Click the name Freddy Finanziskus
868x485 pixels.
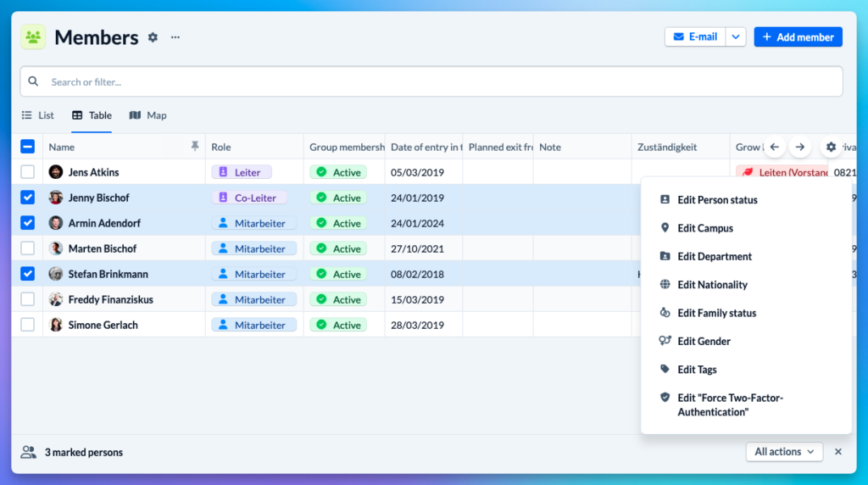[x=111, y=299]
